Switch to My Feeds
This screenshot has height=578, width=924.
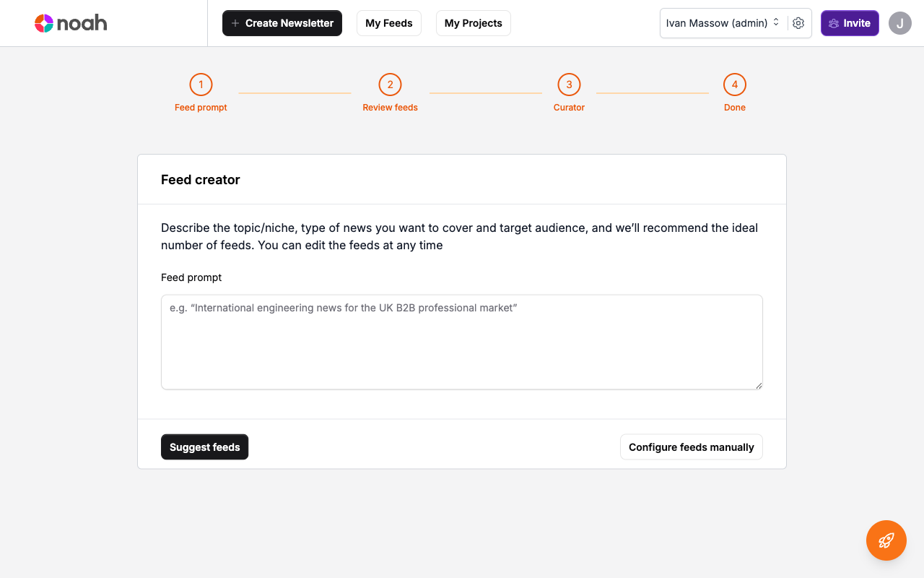388,23
